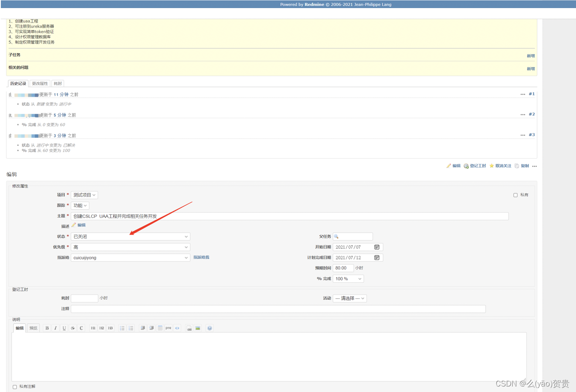This screenshot has width=576, height=392.
Task: Select the editor 预览 tab
Action: tap(33, 328)
